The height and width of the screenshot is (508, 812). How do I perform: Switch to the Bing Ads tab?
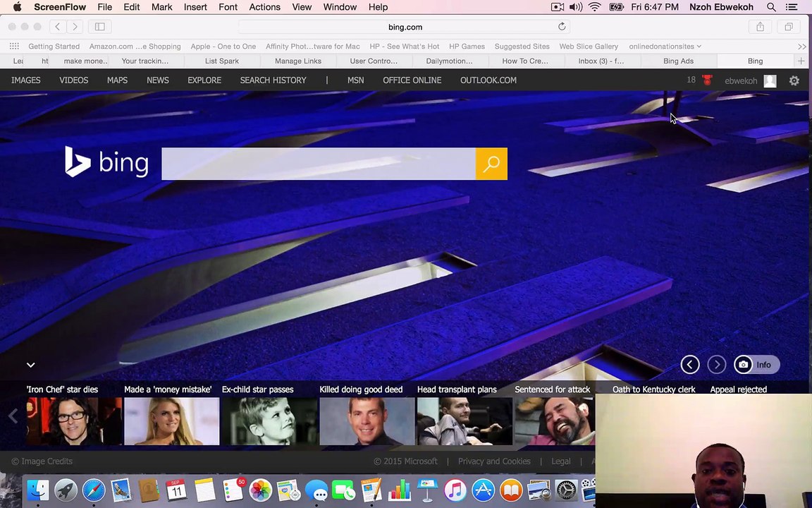678,61
